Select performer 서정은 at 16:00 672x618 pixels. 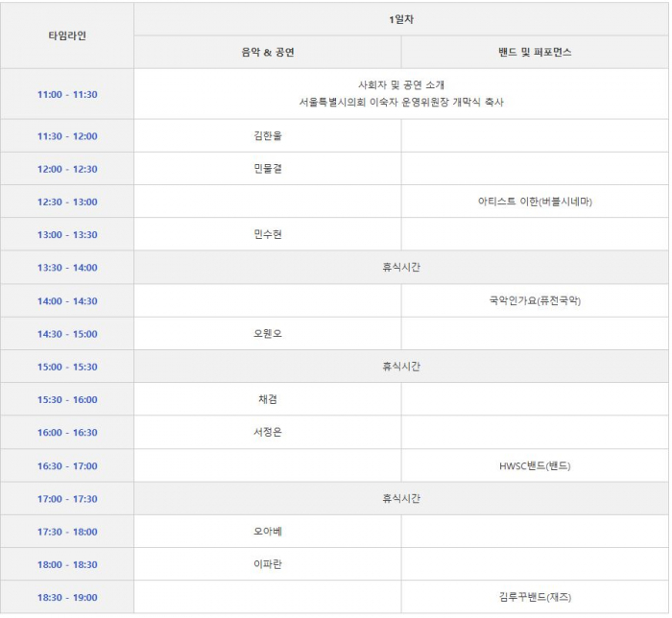(267, 433)
